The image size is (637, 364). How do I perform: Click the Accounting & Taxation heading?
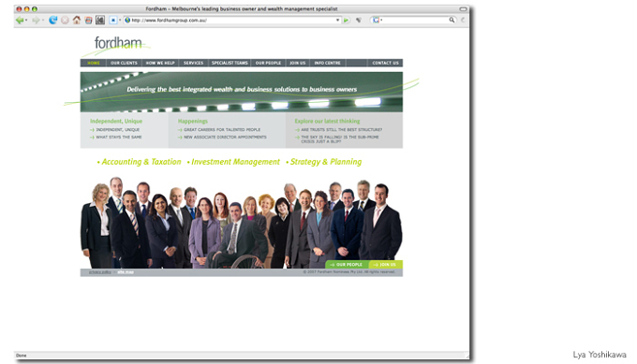tap(141, 162)
